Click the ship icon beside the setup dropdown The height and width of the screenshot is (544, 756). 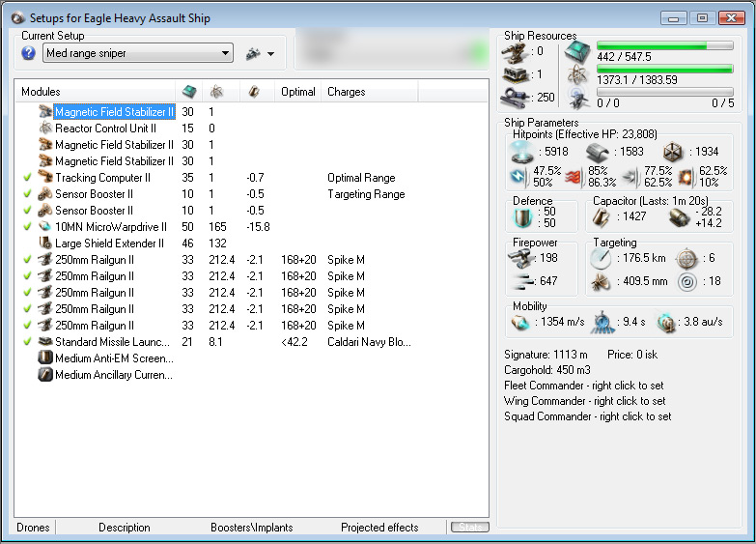254,53
